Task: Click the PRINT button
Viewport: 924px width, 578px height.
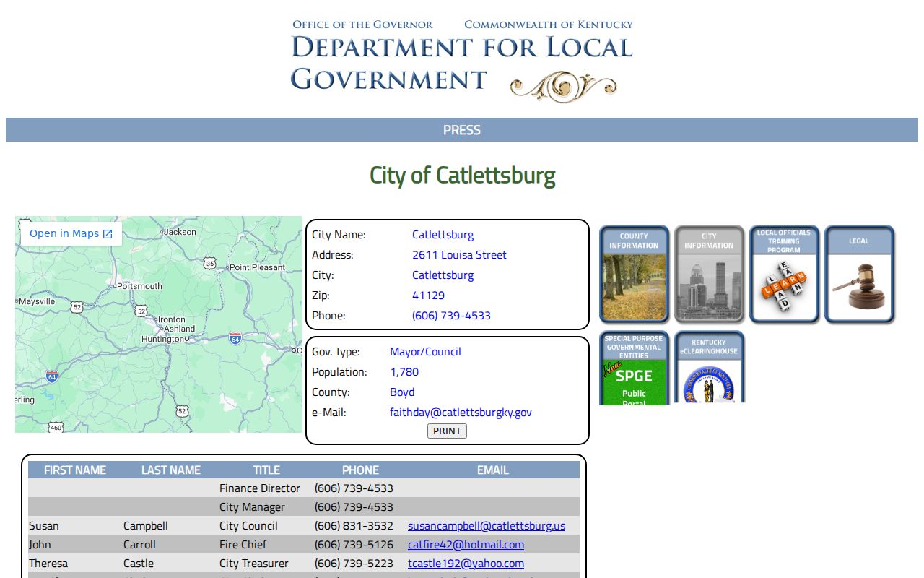Action: point(447,431)
